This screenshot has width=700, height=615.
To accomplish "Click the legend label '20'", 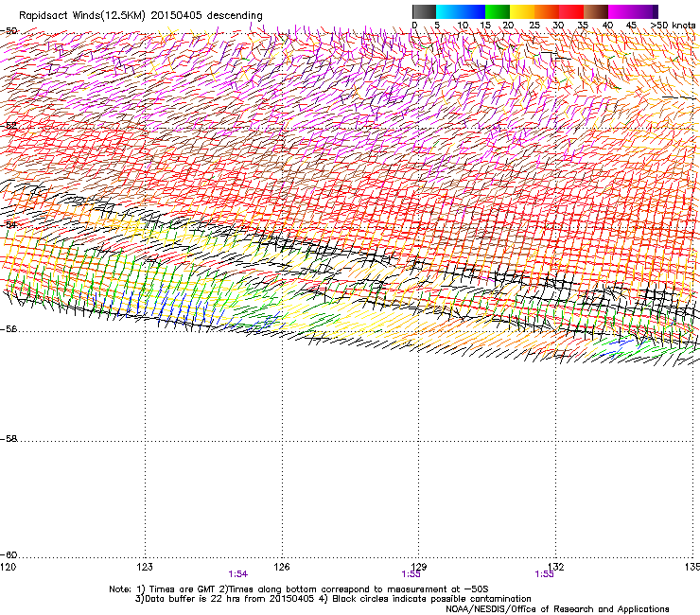I will (x=508, y=26).
